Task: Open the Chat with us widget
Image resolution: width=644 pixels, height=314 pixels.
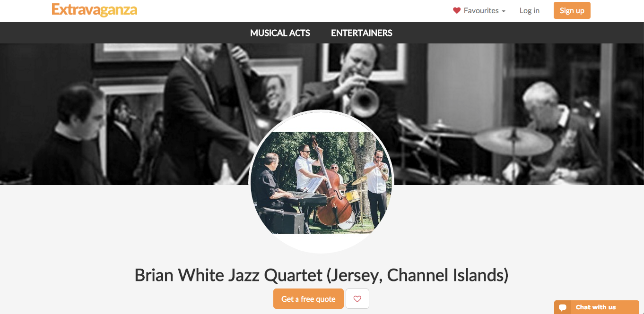Action: (597, 307)
